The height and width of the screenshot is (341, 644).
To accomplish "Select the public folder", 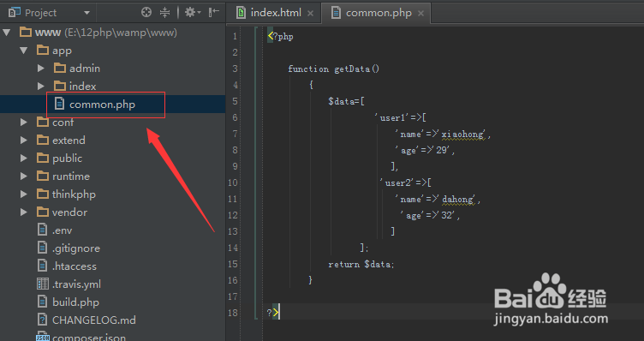I will [x=67, y=159].
